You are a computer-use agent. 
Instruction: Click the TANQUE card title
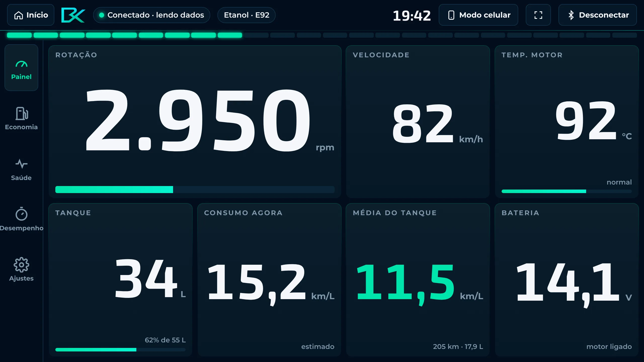(x=73, y=213)
